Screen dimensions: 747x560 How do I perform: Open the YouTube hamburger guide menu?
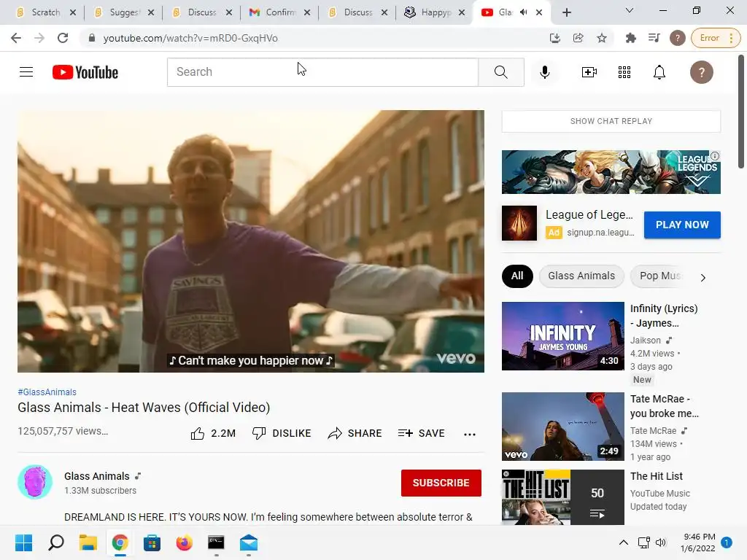26,72
